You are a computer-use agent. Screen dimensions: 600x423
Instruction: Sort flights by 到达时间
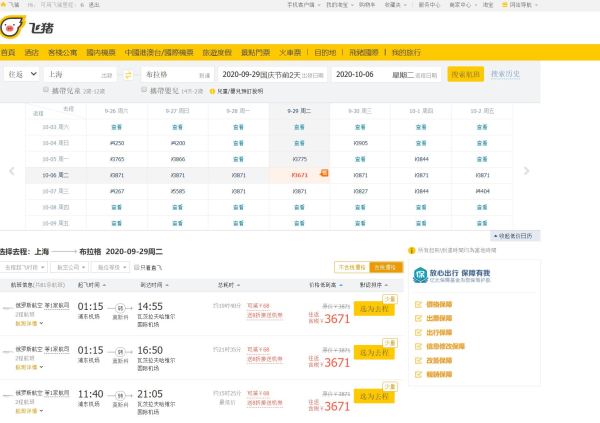tap(154, 285)
